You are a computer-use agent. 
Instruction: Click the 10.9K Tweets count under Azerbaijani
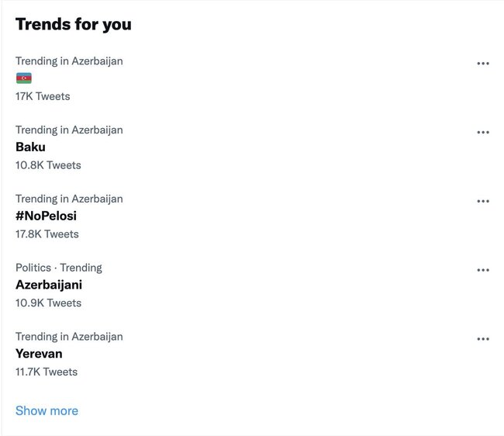49,303
